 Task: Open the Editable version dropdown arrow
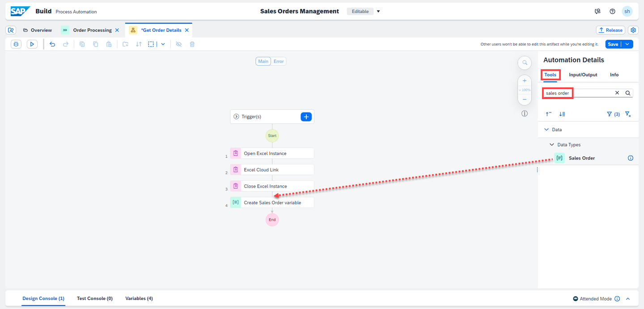tap(378, 11)
